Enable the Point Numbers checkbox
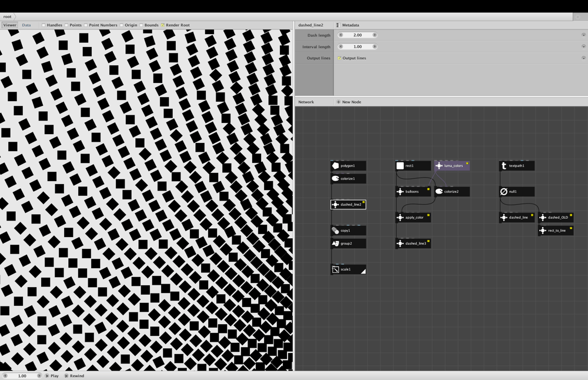 pos(86,25)
